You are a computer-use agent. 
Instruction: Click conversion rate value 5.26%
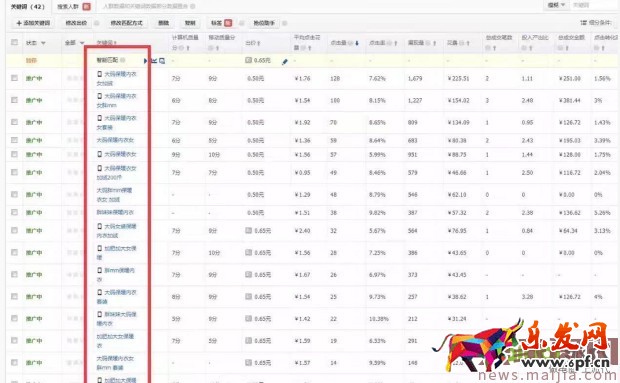[602, 213]
